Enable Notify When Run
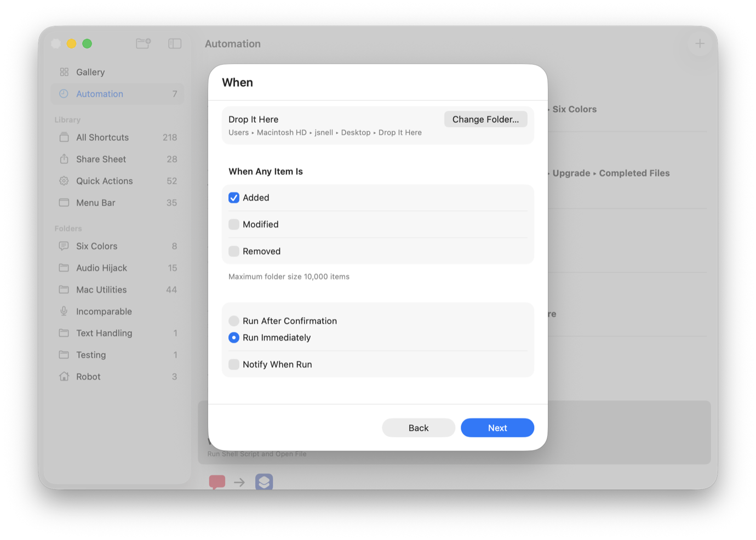Viewport: 756px width, 540px height. tap(234, 364)
